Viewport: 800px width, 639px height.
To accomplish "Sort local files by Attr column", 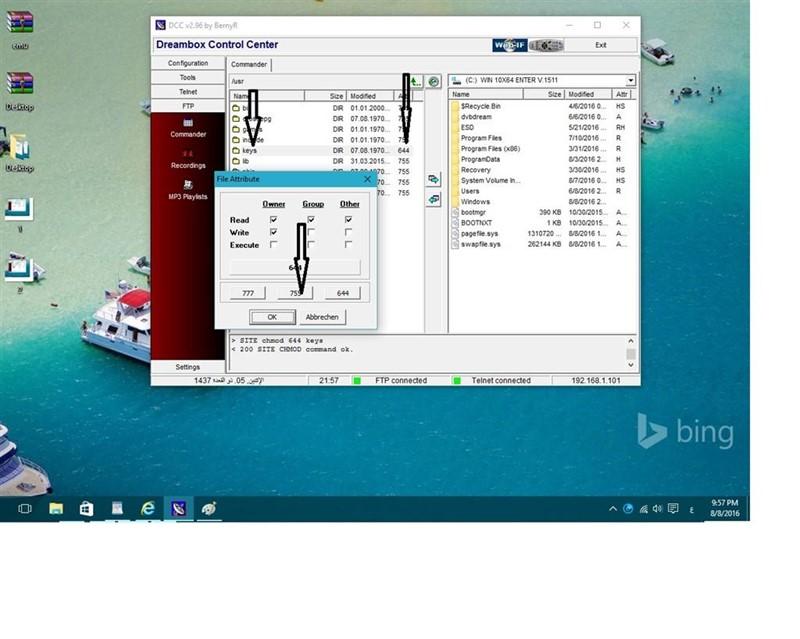I will 622,94.
